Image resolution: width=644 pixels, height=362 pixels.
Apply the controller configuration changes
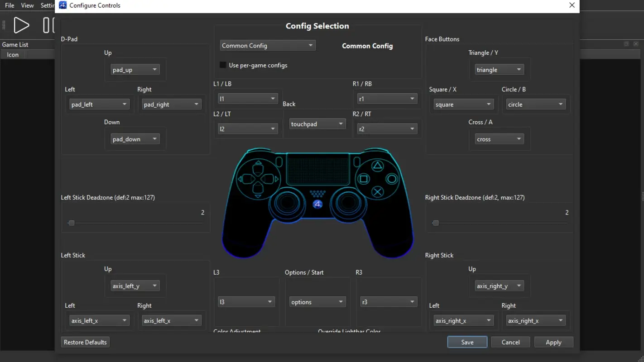point(553,342)
